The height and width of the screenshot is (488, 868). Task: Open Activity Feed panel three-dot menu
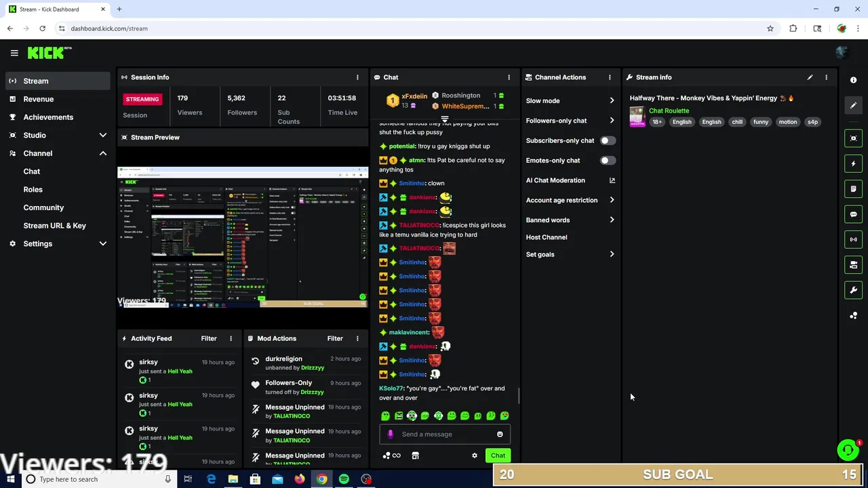pos(231,338)
